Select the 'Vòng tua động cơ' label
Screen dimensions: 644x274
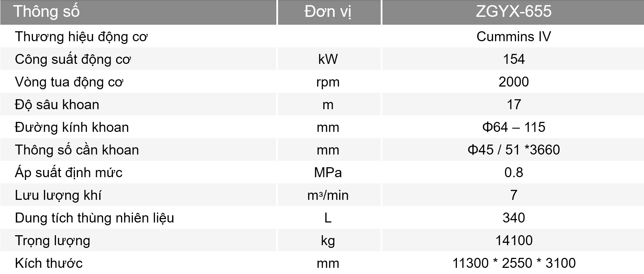tap(69, 82)
